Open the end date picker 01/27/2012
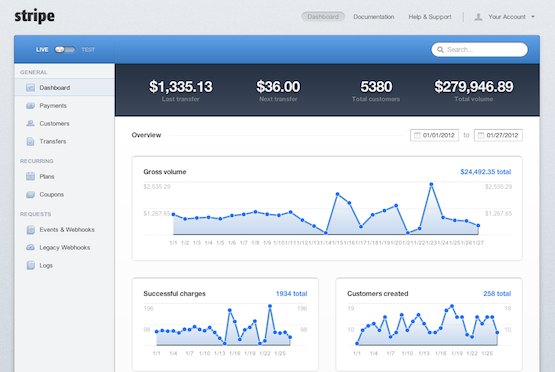 [498, 135]
